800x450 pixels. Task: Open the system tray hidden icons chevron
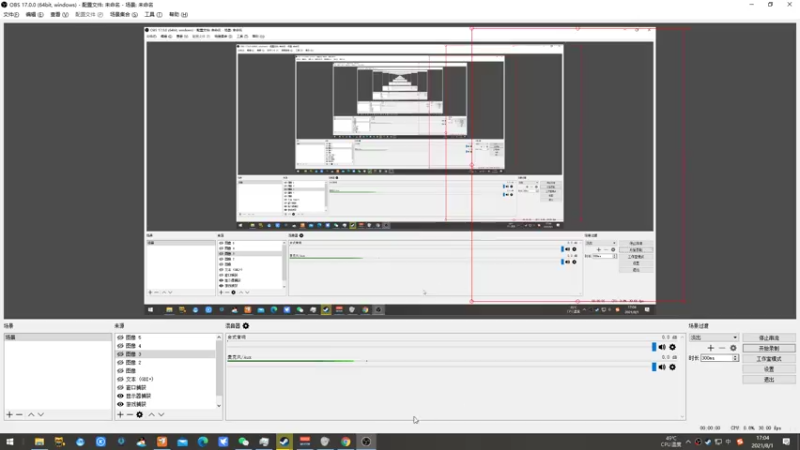click(688, 442)
